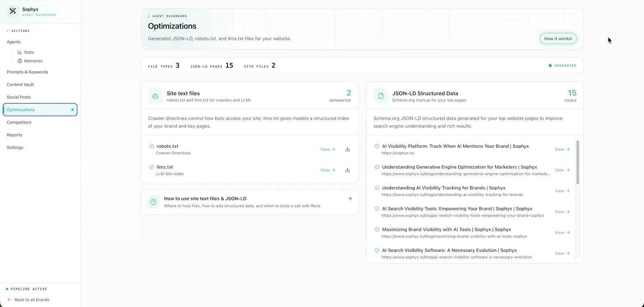Click the Memories icon in sidebar
644x307 pixels.
pos(20,61)
